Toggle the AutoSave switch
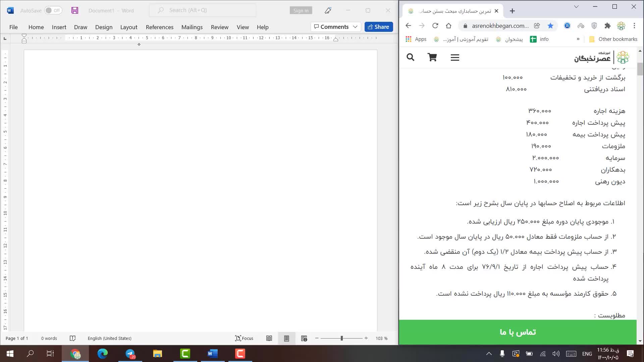The image size is (644, 362). click(x=53, y=10)
